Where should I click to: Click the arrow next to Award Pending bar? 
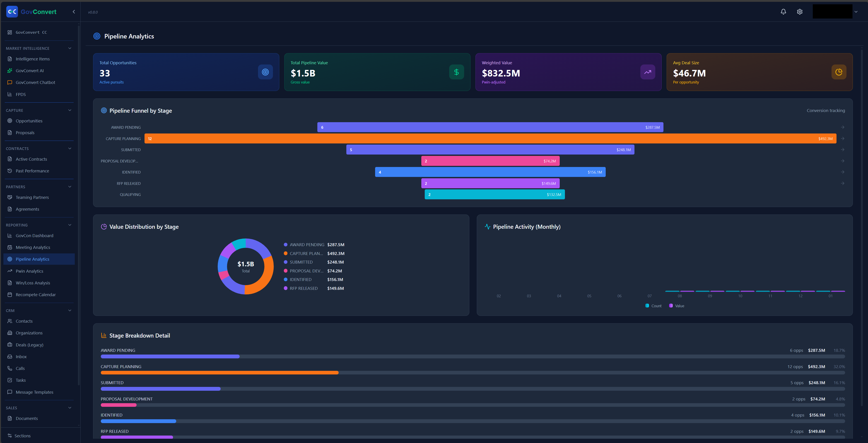842,127
